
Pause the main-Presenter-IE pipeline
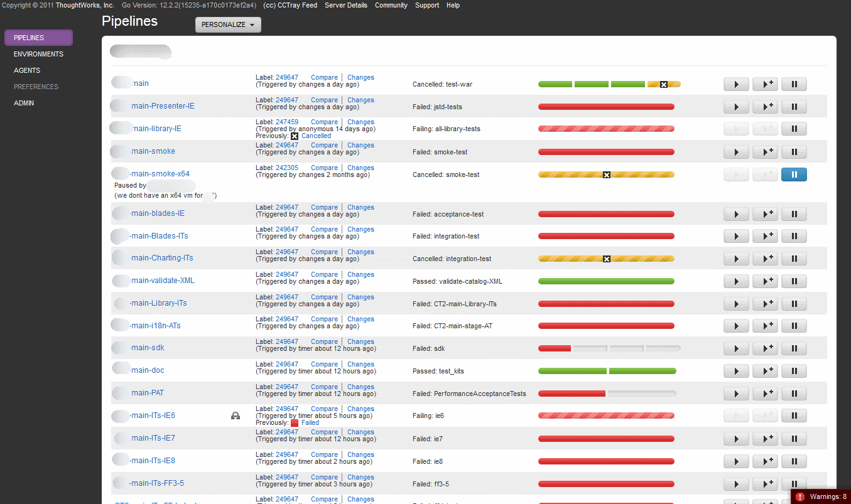click(793, 106)
